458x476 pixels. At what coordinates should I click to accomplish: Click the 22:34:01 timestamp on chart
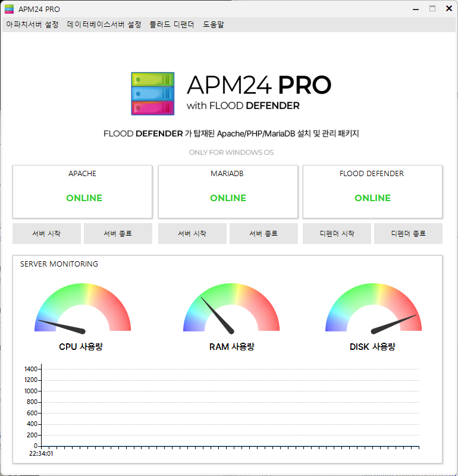point(41,453)
